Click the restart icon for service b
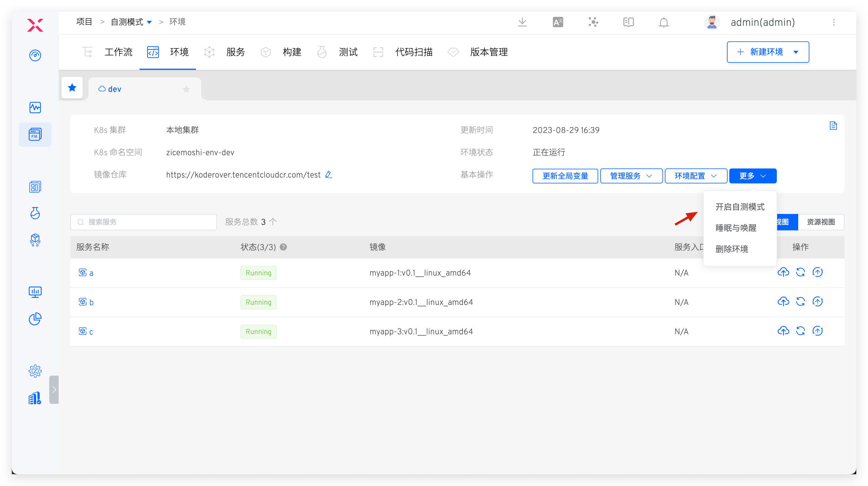This screenshot has width=868, height=486. pyautogui.click(x=800, y=301)
